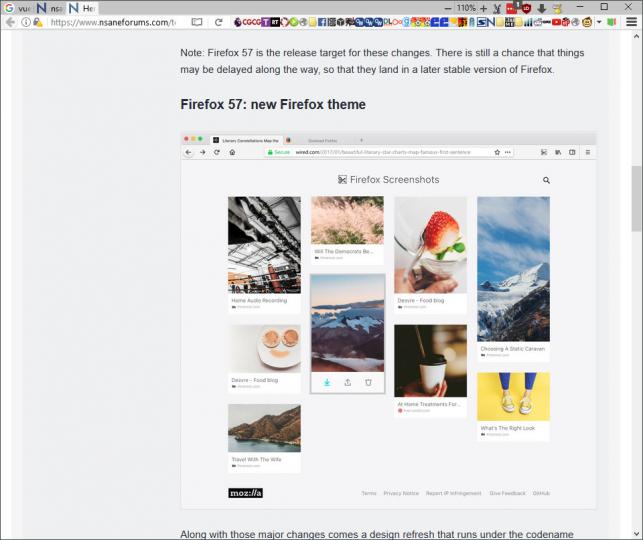Toggle reader view in the address bar
The image size is (643, 540).
pyautogui.click(x=197, y=22)
